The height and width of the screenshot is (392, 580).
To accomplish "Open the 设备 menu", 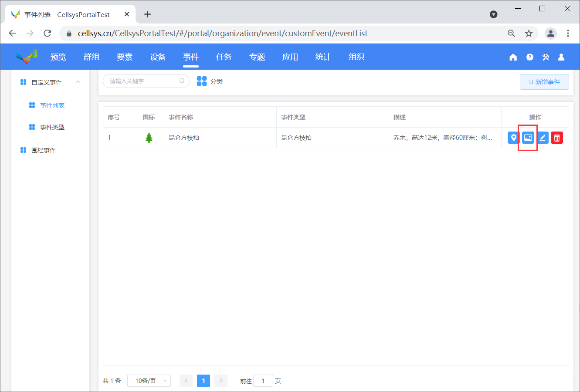I will (158, 57).
